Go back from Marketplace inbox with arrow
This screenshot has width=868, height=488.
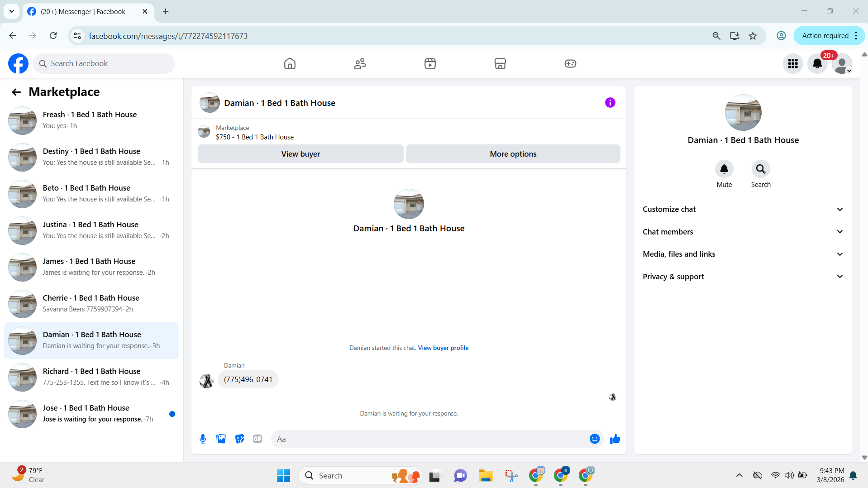pyautogui.click(x=16, y=92)
